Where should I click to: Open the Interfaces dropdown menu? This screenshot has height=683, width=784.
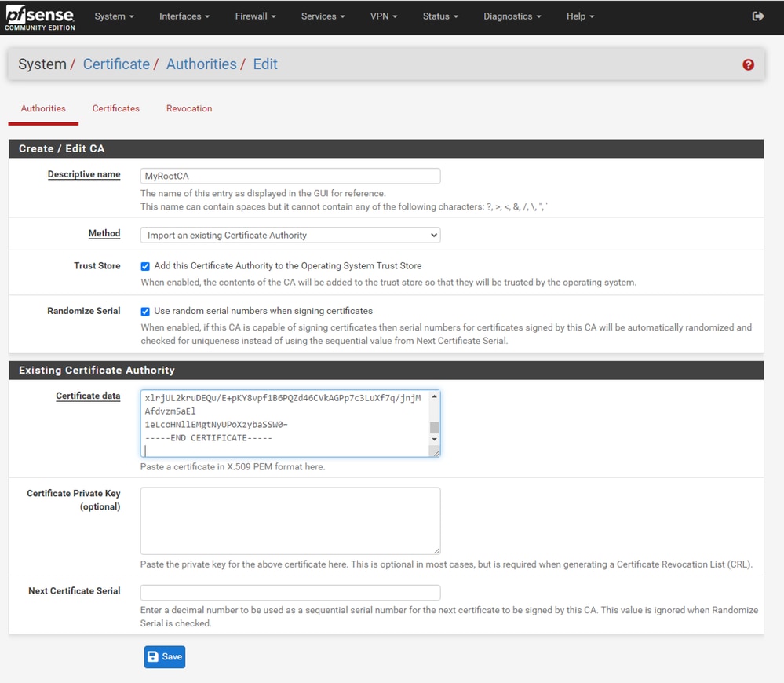click(x=184, y=16)
